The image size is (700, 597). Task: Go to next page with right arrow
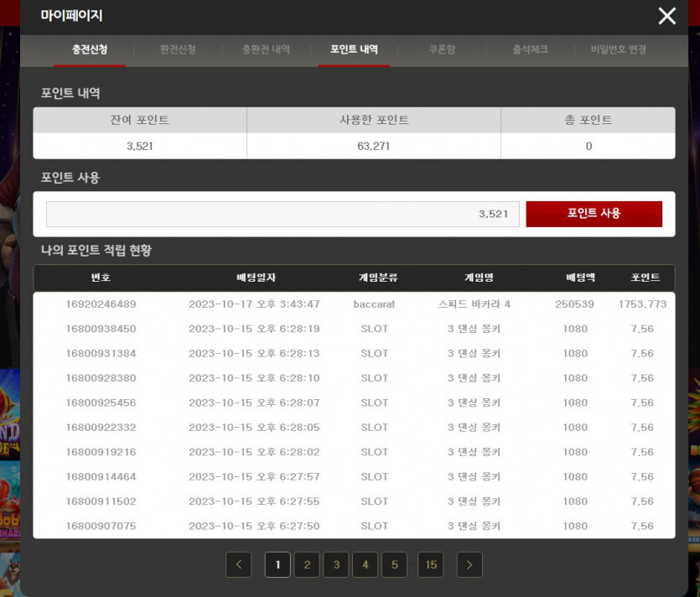tap(469, 564)
